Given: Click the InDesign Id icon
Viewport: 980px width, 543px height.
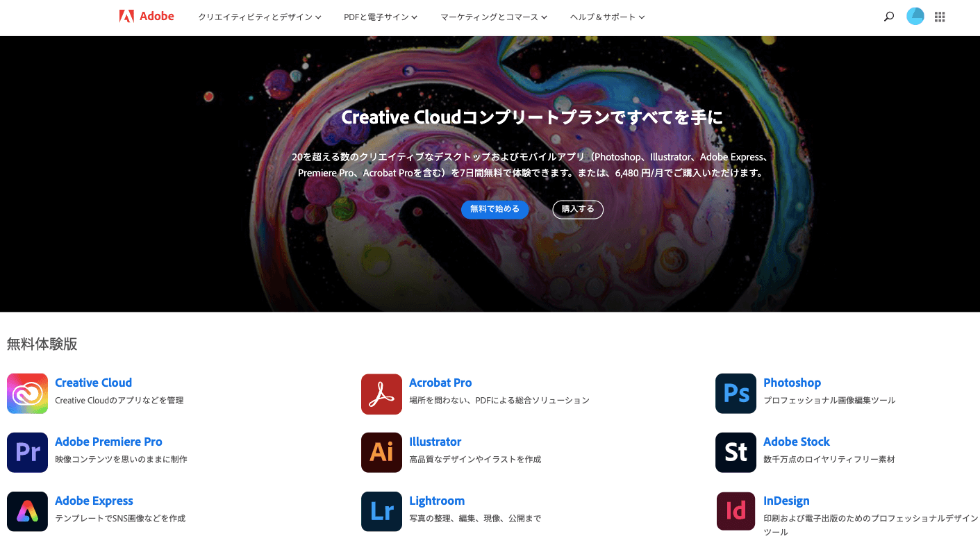Looking at the screenshot, I should pos(736,512).
